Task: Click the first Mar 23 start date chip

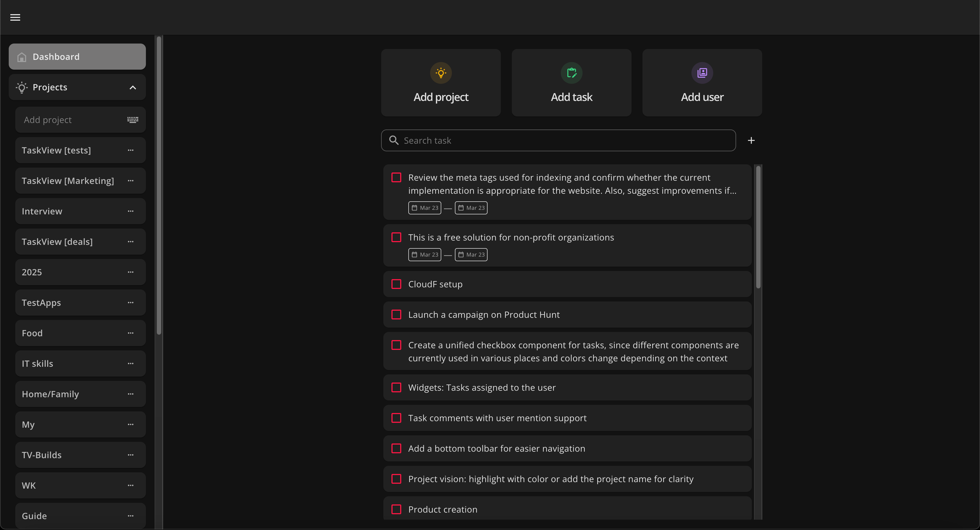Action: coord(425,208)
